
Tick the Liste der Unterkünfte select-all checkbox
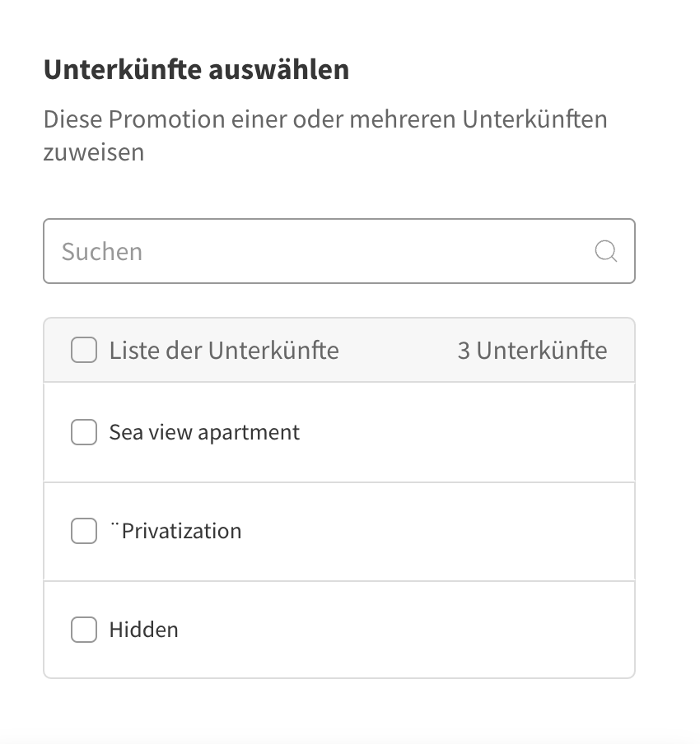(84, 351)
